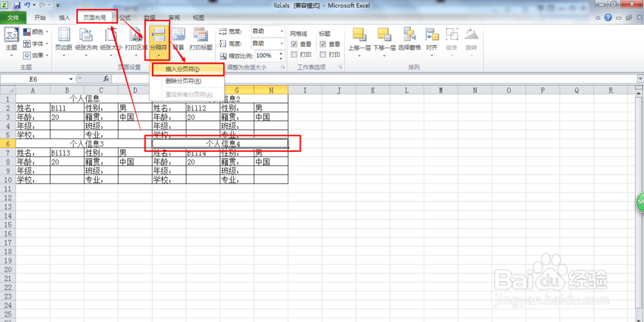Screen dimensions: 644x322
Task: Choose Remove Page Break (删除分页符)
Action: pos(187,81)
